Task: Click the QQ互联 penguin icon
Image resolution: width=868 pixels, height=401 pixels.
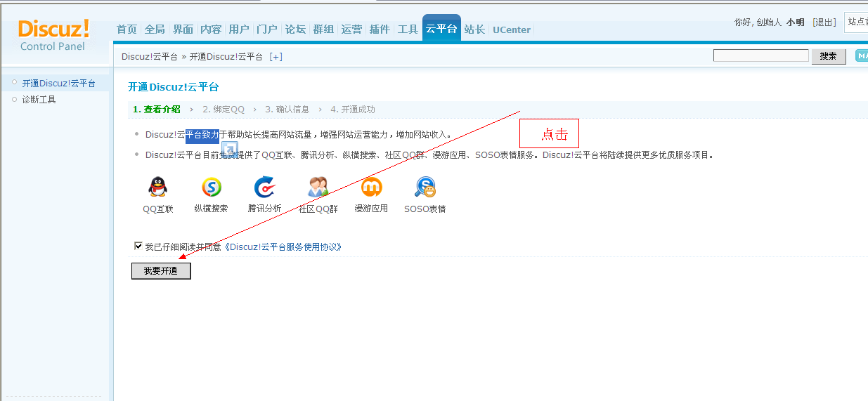Action: point(157,187)
